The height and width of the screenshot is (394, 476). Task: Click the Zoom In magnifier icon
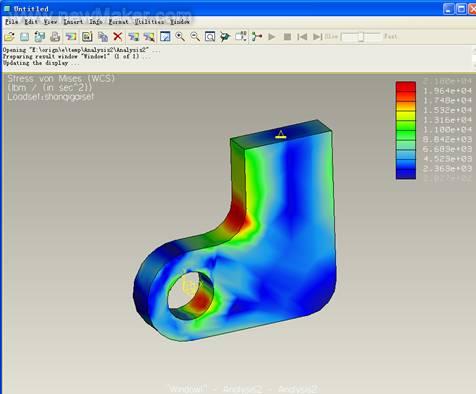tap(180, 36)
